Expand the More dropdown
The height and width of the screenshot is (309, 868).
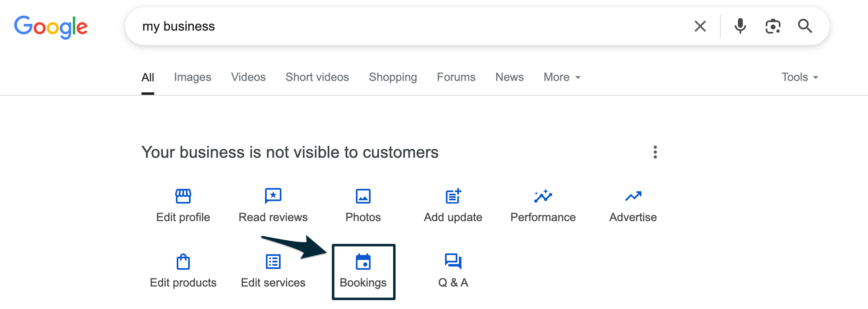coord(562,77)
